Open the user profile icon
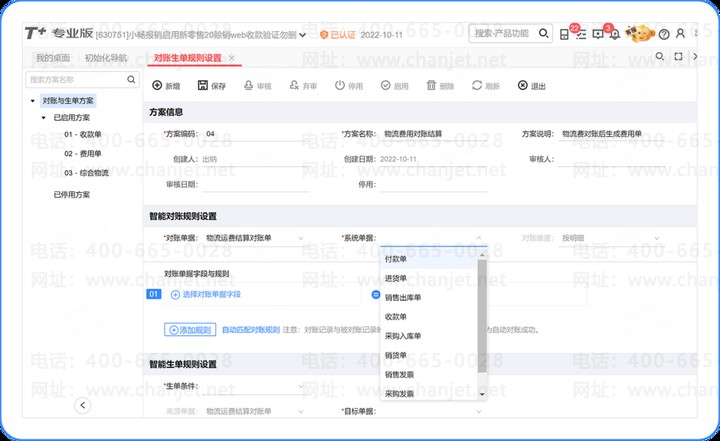This screenshot has height=441, width=720. click(x=681, y=34)
